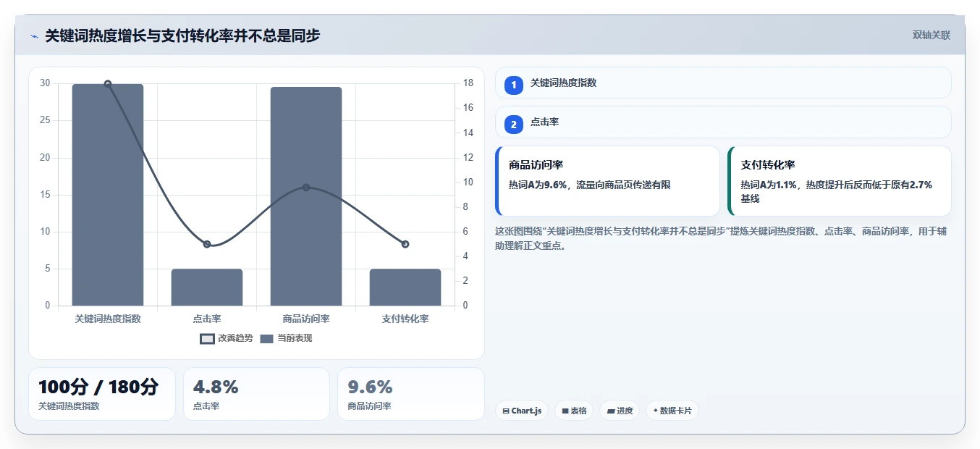
Task: Click the 表格 tag
Action: tap(574, 411)
